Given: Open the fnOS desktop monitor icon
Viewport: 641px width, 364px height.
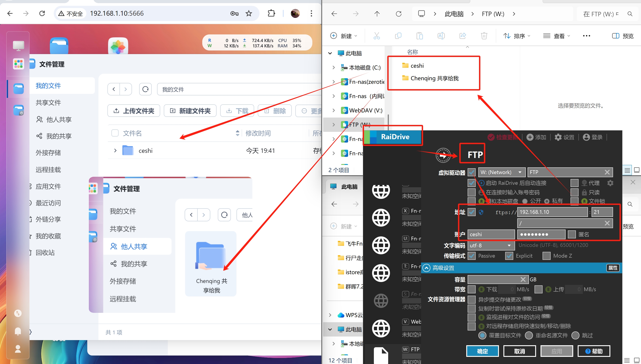Looking at the screenshot, I should (x=19, y=46).
